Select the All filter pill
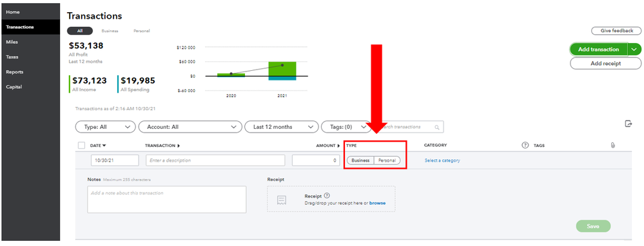This screenshot has width=644, height=246. click(80, 31)
